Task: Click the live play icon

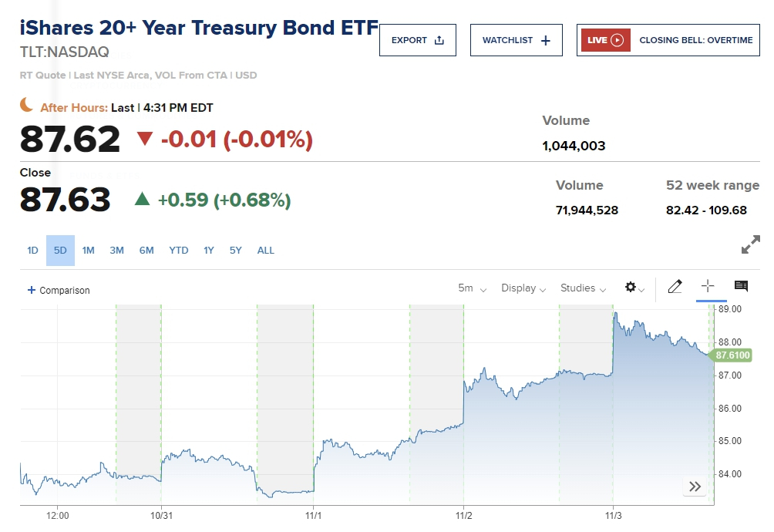Action: [x=617, y=40]
